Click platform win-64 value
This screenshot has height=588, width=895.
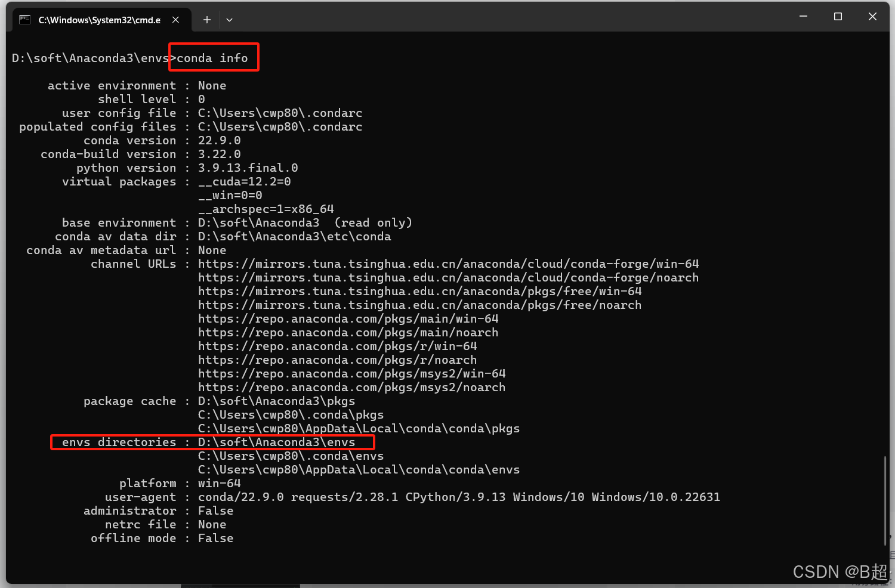coord(220,483)
